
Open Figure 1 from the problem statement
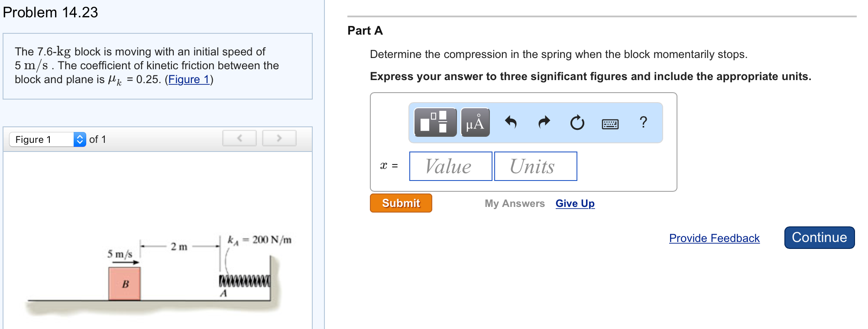pyautogui.click(x=189, y=79)
